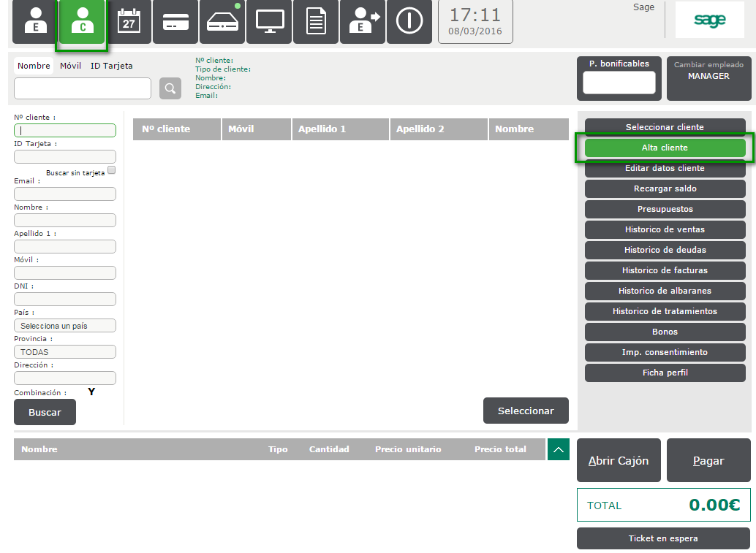Click the magnifier search icon
Image resolution: width=756 pixels, height=553 pixels.
click(x=170, y=88)
